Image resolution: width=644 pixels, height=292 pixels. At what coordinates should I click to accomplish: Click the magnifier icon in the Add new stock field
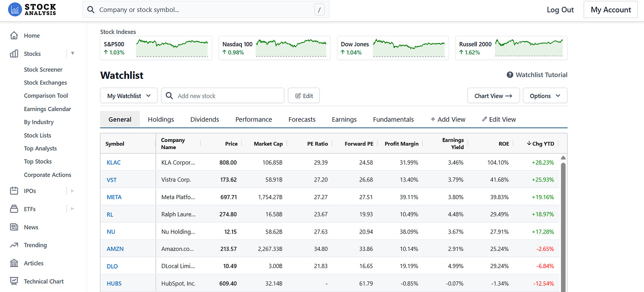pos(169,96)
